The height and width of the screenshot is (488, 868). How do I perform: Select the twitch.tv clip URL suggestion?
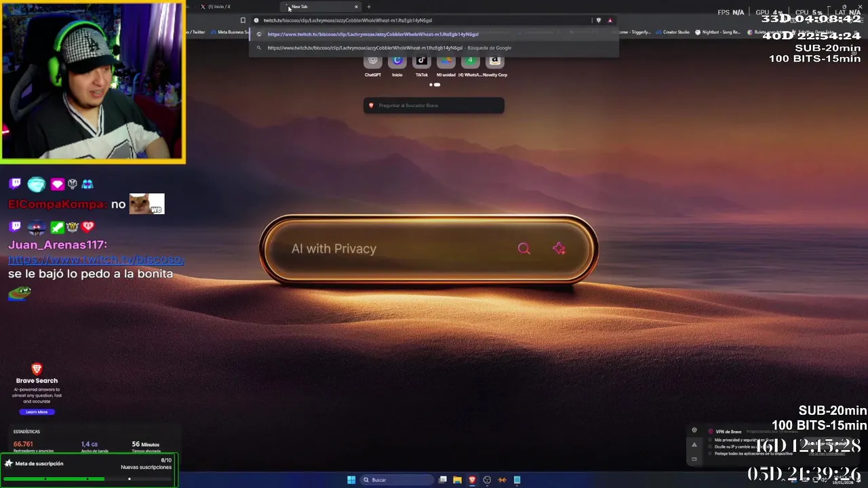click(434, 34)
